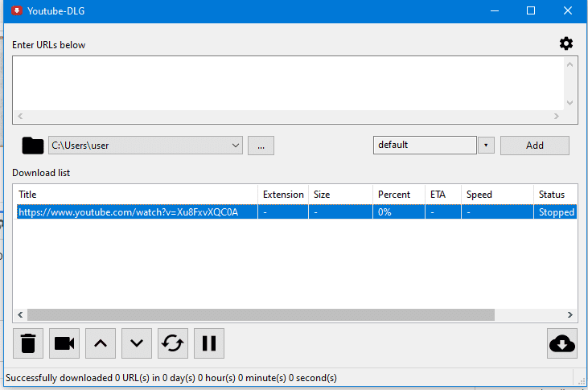The image size is (588, 390).
Task: Click URL box scroll right arrow
Action: [557, 117]
